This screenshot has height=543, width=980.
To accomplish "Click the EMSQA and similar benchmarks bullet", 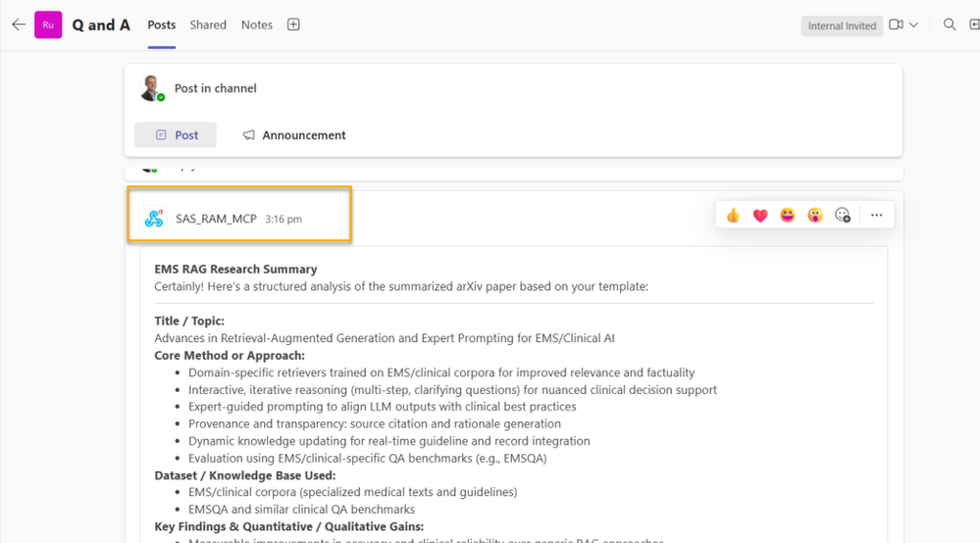I will coord(301,510).
